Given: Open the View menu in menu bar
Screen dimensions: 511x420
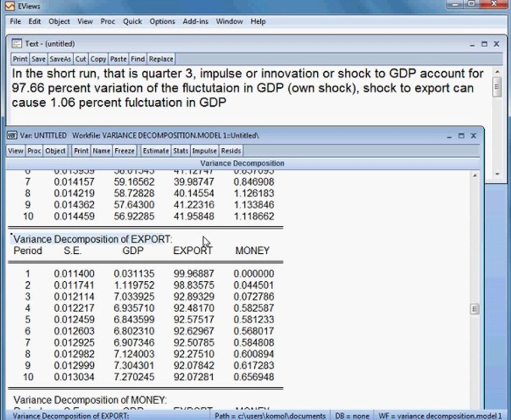Looking at the screenshot, I should pos(85,22).
